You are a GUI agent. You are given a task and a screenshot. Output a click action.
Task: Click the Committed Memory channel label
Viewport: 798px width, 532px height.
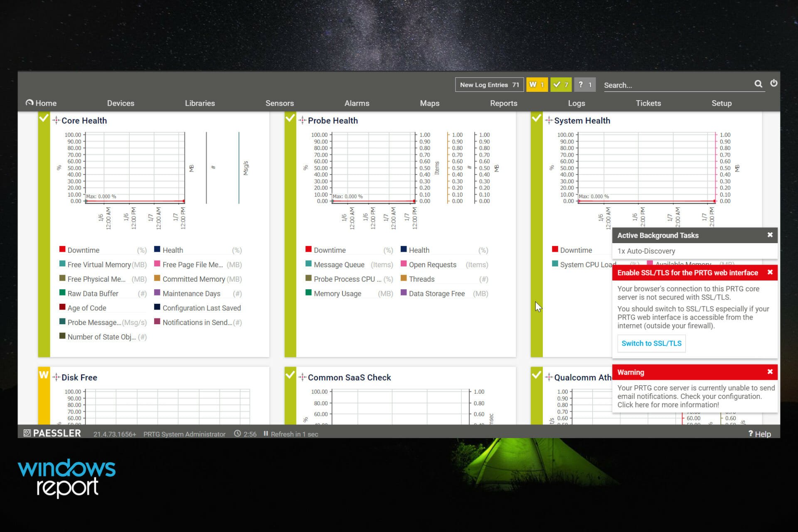[x=194, y=279]
